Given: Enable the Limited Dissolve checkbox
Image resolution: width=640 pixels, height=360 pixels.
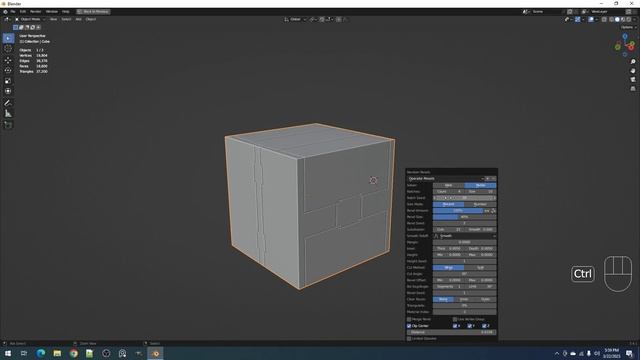Looking at the screenshot, I should [x=409, y=339].
